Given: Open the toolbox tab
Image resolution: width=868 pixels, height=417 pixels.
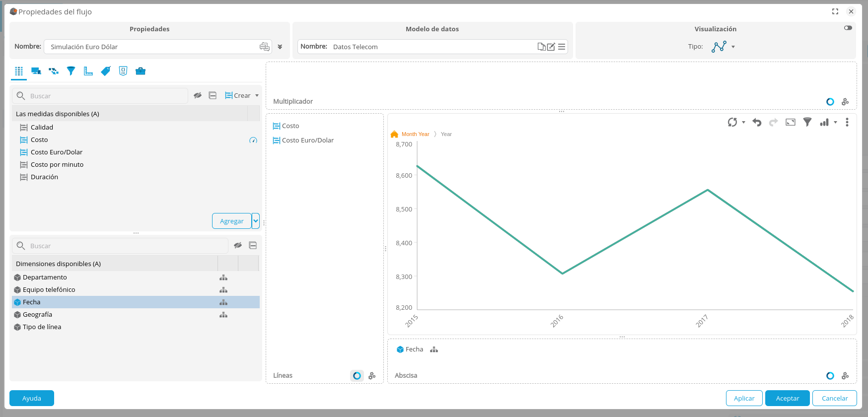Looking at the screenshot, I should [141, 71].
